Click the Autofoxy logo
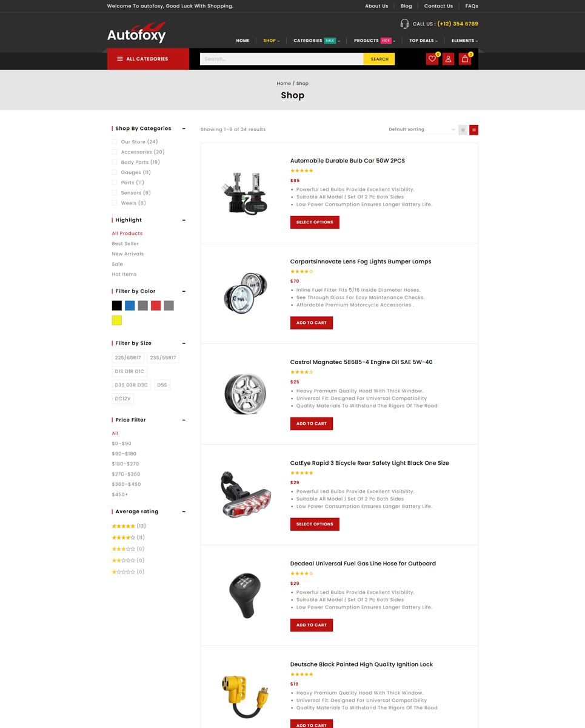The height and width of the screenshot is (728, 585). (x=136, y=33)
